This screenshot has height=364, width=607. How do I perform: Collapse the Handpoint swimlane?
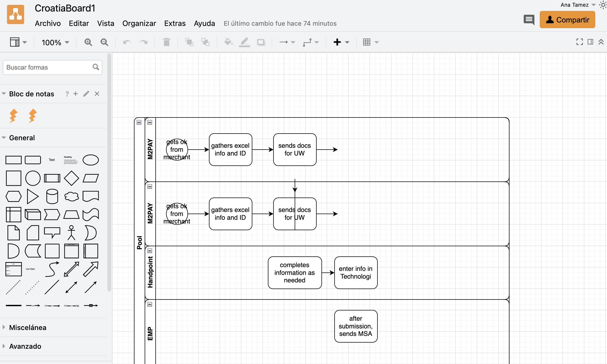[150, 251]
